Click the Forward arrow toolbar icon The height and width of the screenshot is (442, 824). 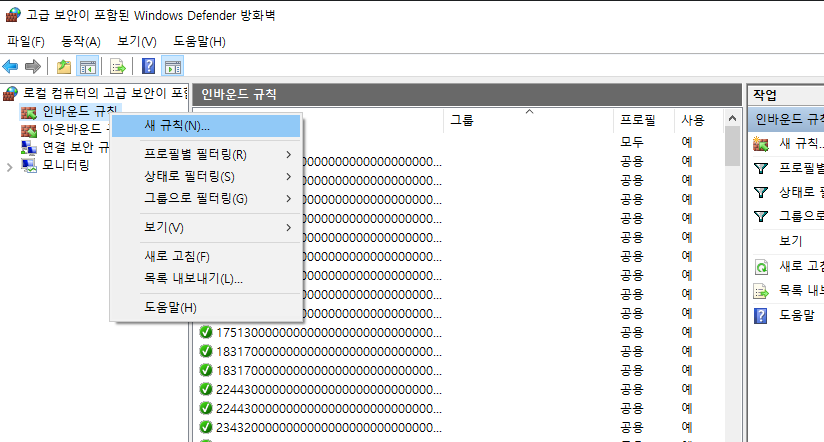point(33,67)
